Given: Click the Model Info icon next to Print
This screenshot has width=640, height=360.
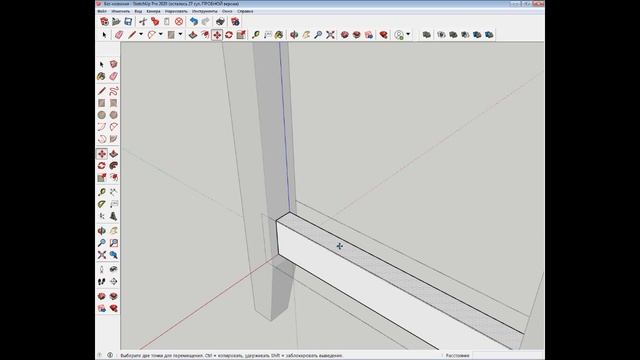Looking at the screenshot, I should (235, 22).
